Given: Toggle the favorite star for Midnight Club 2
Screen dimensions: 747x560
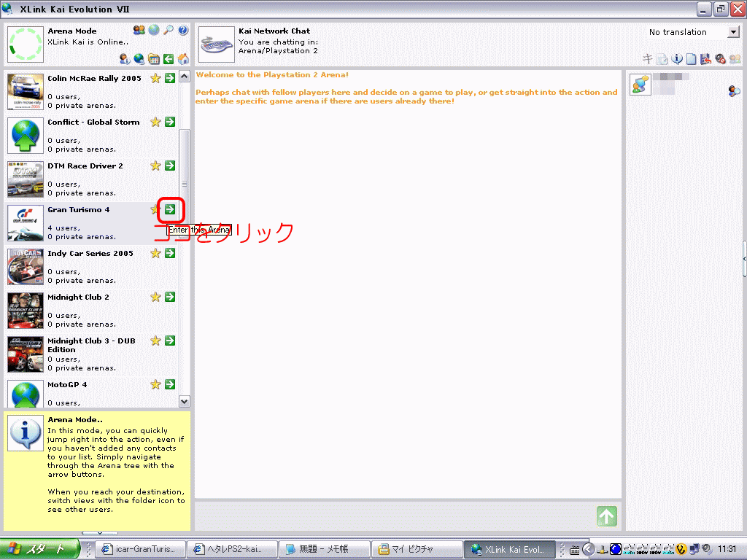Looking at the screenshot, I should pos(155,297).
